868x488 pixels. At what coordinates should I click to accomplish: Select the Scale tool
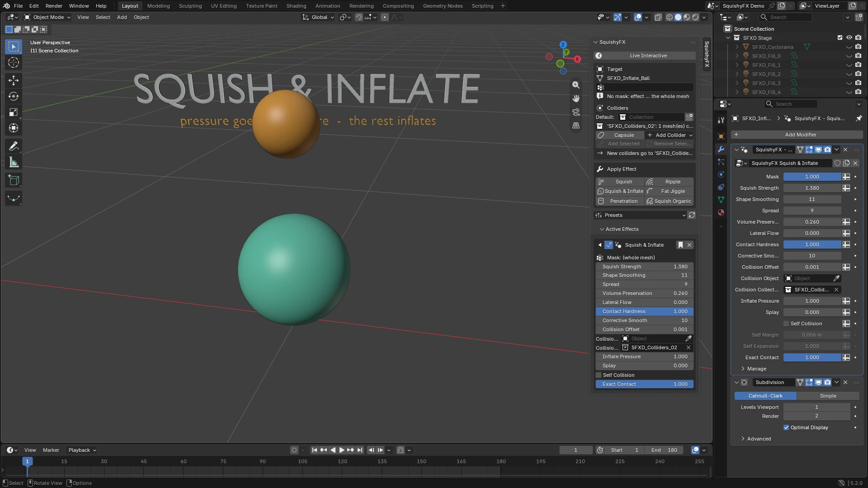click(x=14, y=112)
